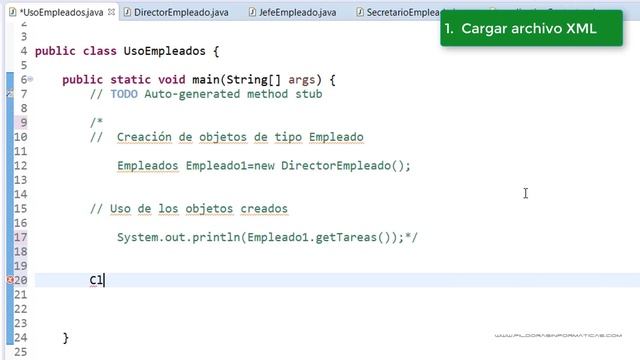
Task: Place the cursor after "Cl" on line 20
Action: pos(104,280)
